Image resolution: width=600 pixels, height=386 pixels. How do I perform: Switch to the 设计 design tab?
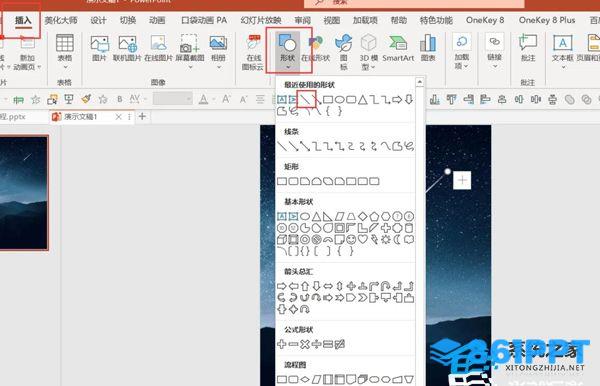coord(98,20)
